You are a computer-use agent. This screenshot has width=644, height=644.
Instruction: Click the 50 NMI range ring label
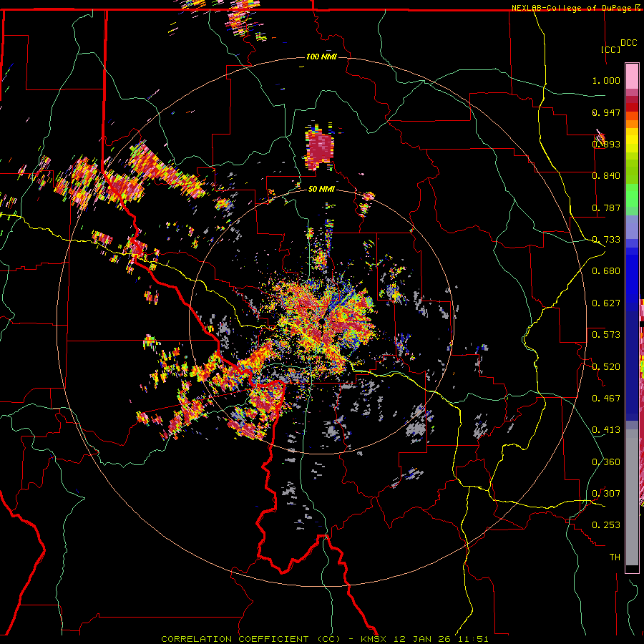[321, 189]
